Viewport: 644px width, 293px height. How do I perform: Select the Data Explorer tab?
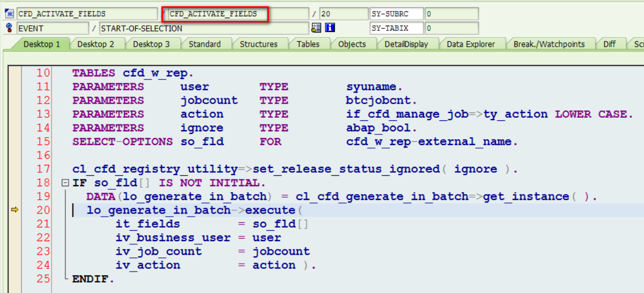click(471, 44)
